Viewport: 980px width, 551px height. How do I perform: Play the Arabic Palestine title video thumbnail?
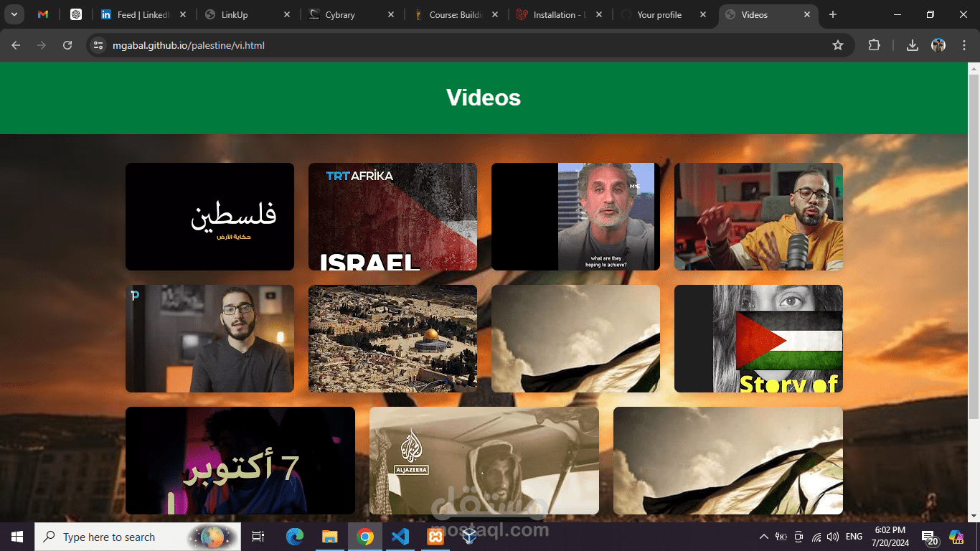(209, 217)
